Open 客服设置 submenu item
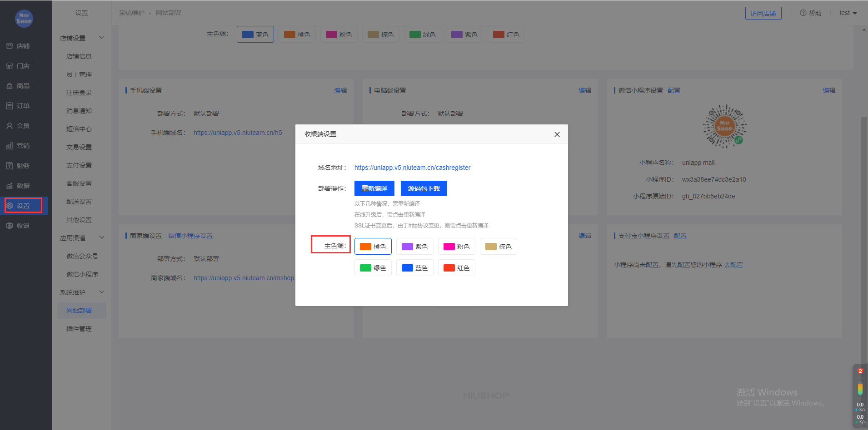 pyautogui.click(x=79, y=183)
